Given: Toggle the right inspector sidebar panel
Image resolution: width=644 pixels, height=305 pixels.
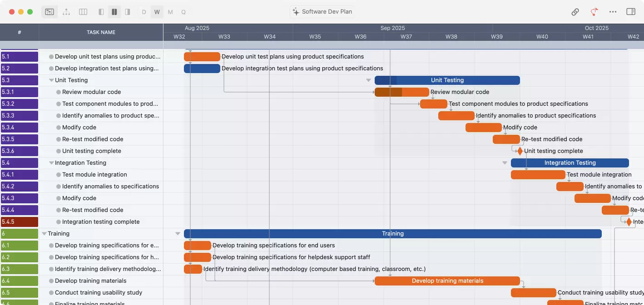Looking at the screenshot, I should coord(631,12).
